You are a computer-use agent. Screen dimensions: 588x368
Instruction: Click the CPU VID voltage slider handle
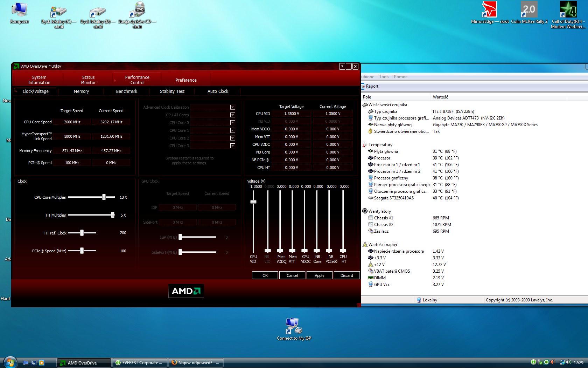pyautogui.click(x=253, y=202)
